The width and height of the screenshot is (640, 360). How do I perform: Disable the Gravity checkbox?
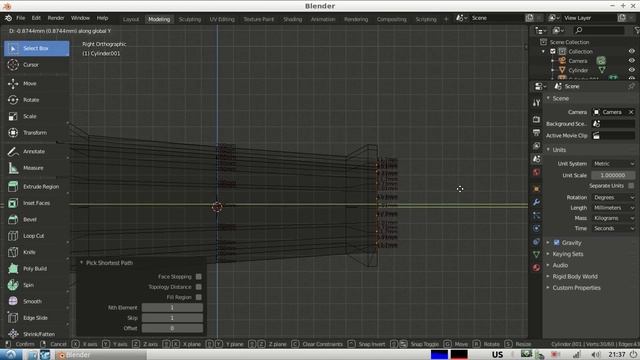[x=556, y=242]
